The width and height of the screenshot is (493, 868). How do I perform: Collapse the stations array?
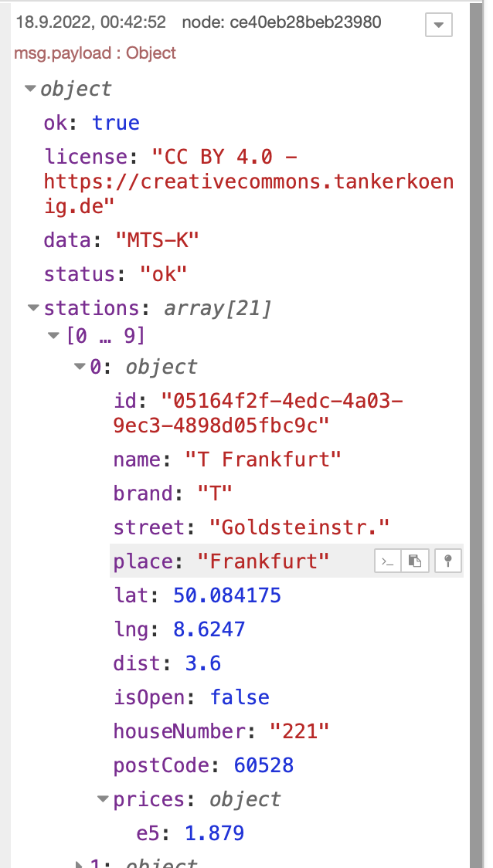[33, 308]
